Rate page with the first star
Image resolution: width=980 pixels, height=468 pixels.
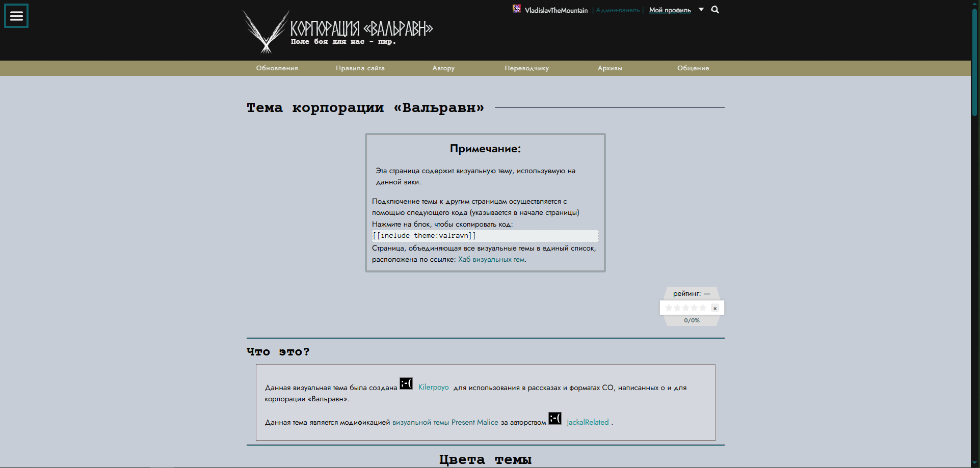click(x=669, y=308)
